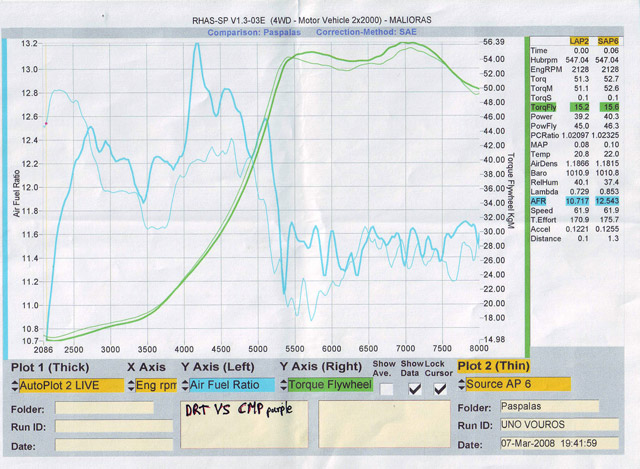Click the up/down arrows beside Air Fuel Ratio
The height and width of the screenshot is (469, 640).
pos(185,385)
